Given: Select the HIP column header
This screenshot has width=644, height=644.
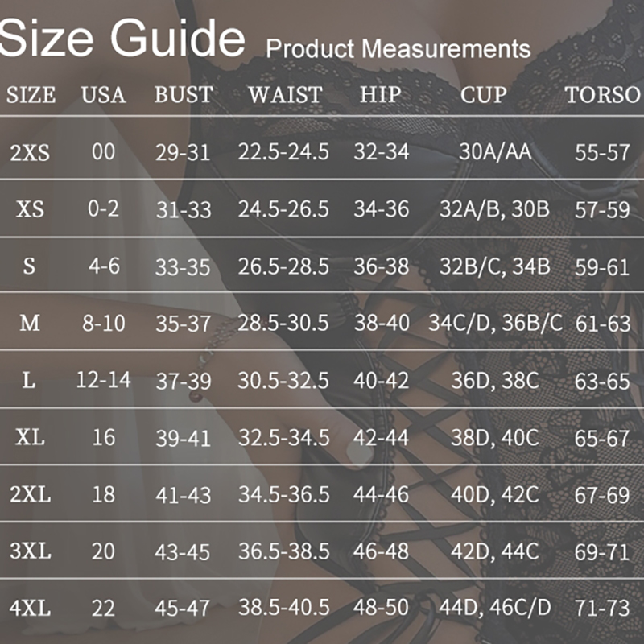Looking at the screenshot, I should (x=380, y=95).
